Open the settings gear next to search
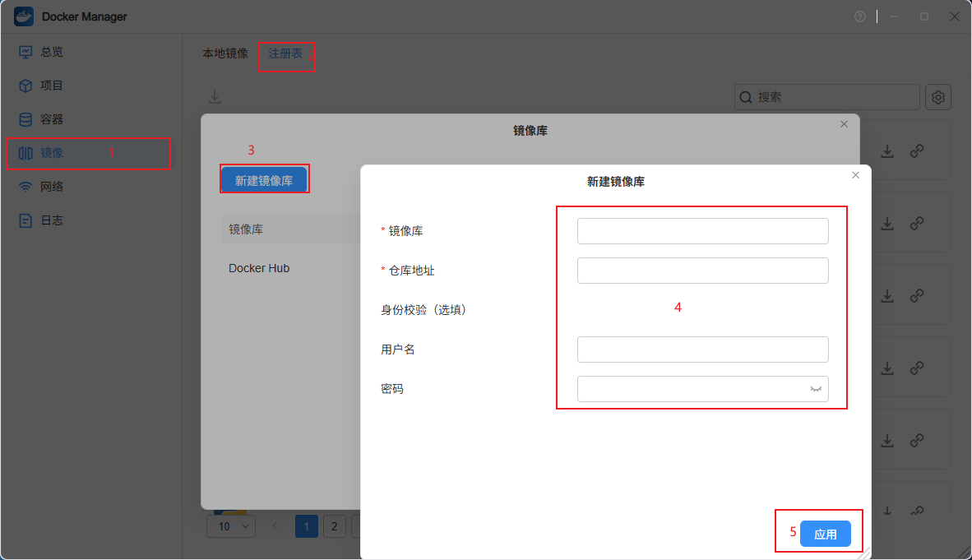The image size is (972, 560). [x=938, y=97]
